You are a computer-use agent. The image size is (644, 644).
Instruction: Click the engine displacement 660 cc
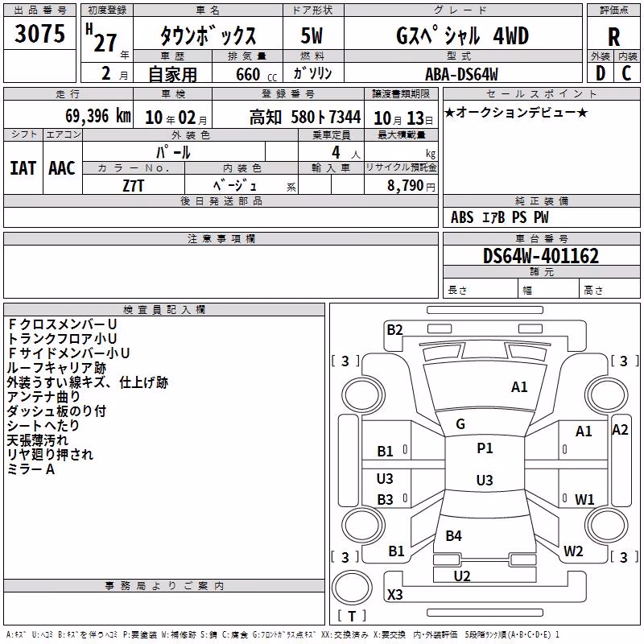point(256,74)
